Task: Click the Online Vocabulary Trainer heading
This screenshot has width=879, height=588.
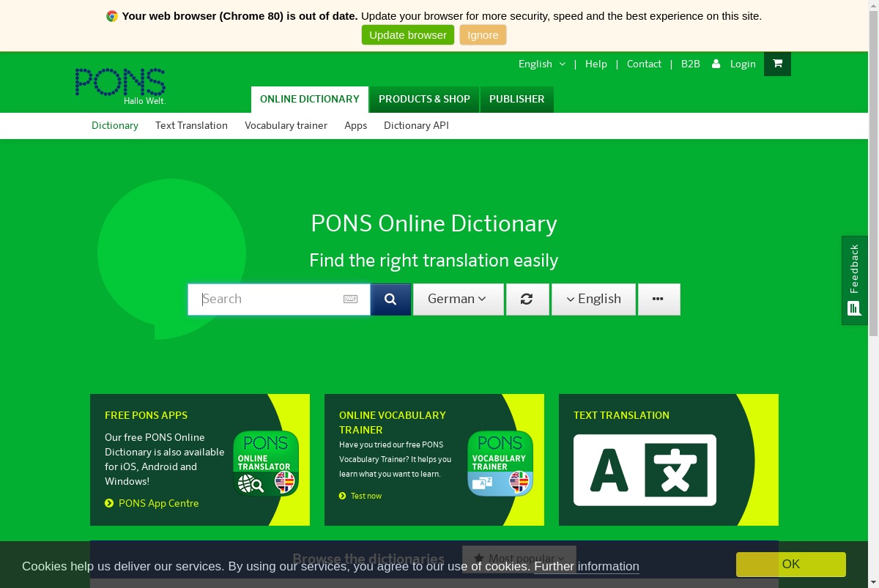Action: click(393, 423)
